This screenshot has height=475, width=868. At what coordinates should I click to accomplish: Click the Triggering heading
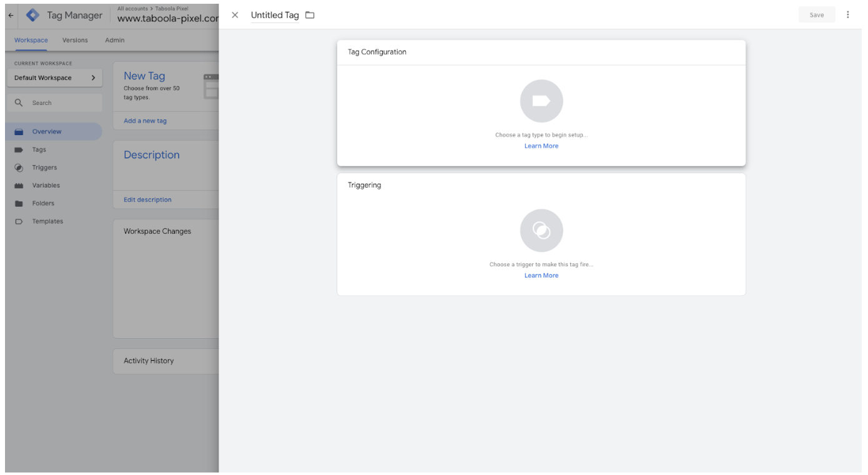(x=365, y=185)
